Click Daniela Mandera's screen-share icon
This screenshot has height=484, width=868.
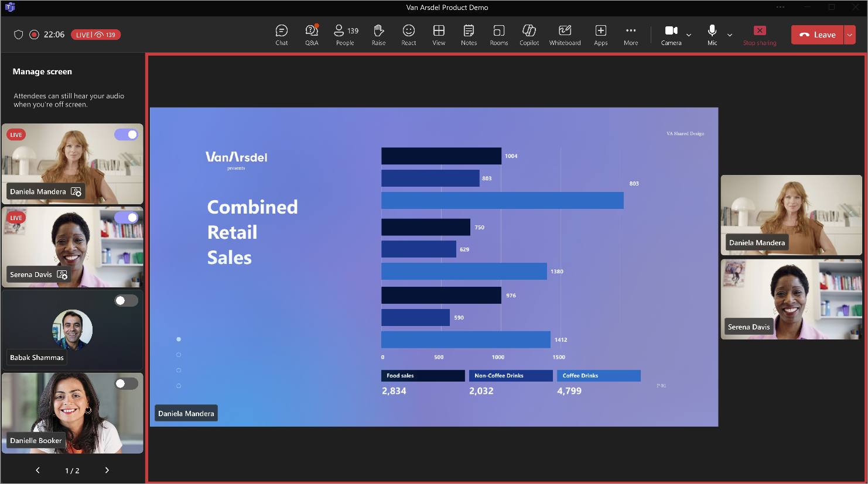click(76, 191)
